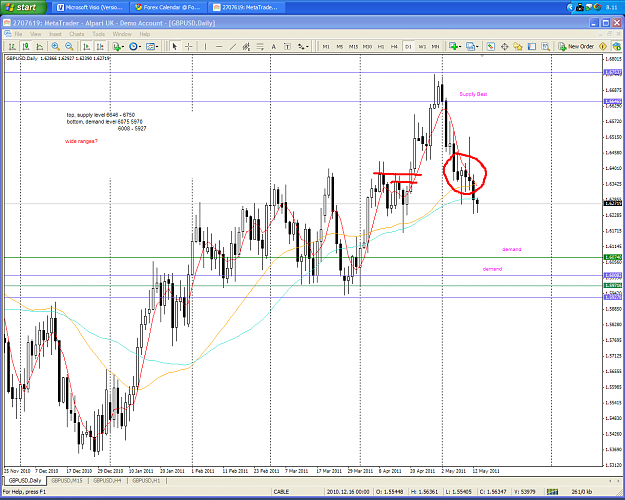Click the chart document icon beside File menu

pos(7,34)
